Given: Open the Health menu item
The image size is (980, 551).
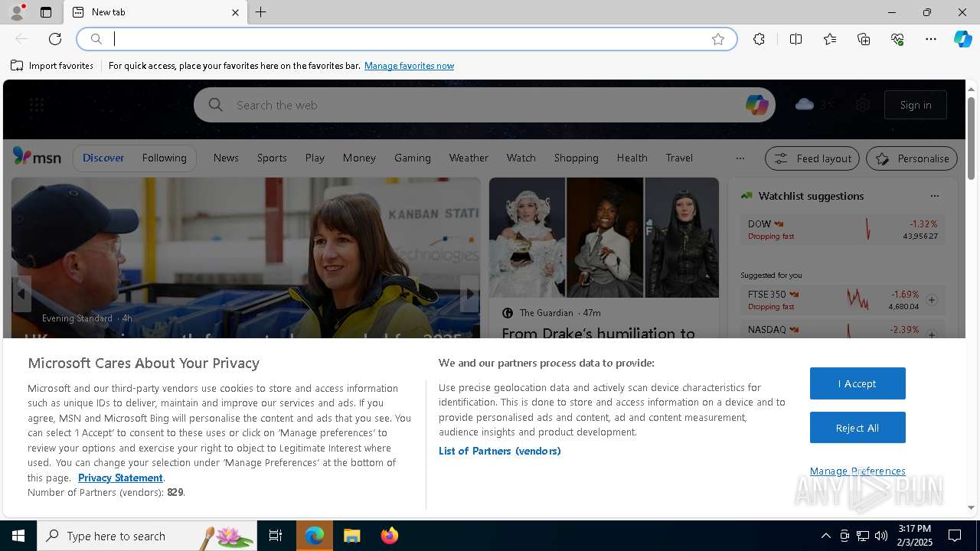Looking at the screenshot, I should pyautogui.click(x=632, y=158).
